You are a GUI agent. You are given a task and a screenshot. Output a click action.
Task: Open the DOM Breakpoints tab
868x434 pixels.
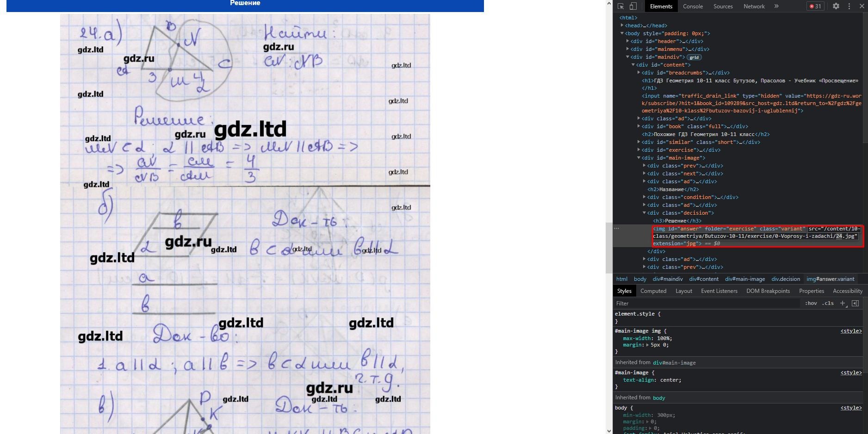tap(768, 291)
